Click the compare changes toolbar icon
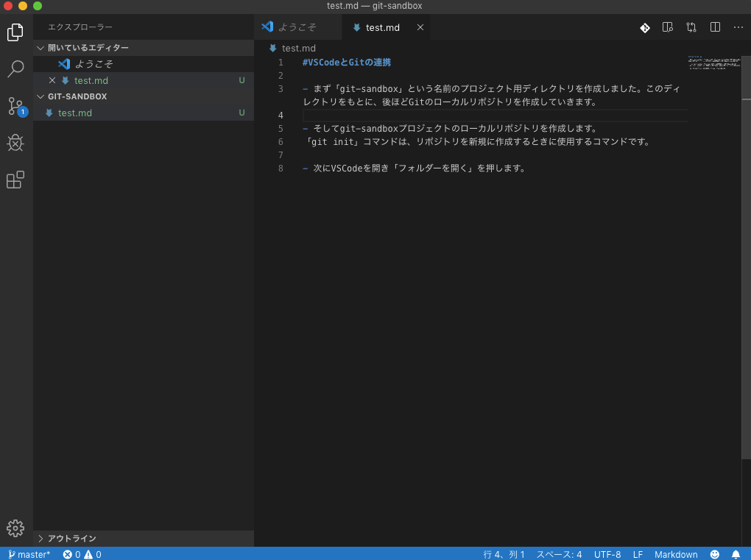The height and width of the screenshot is (560, 751). click(691, 27)
